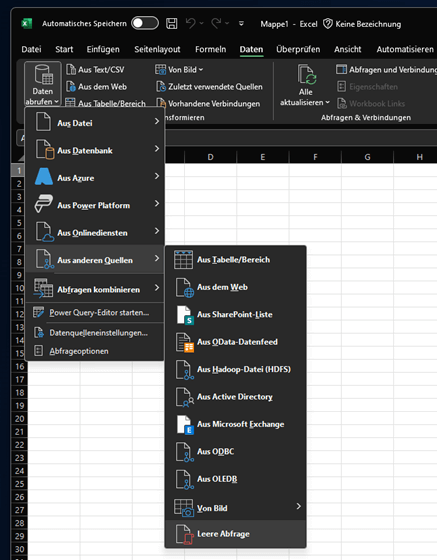Image resolution: width=437 pixels, height=560 pixels.
Task: Choose Aus OData-Datenfeed
Action: coord(236,342)
